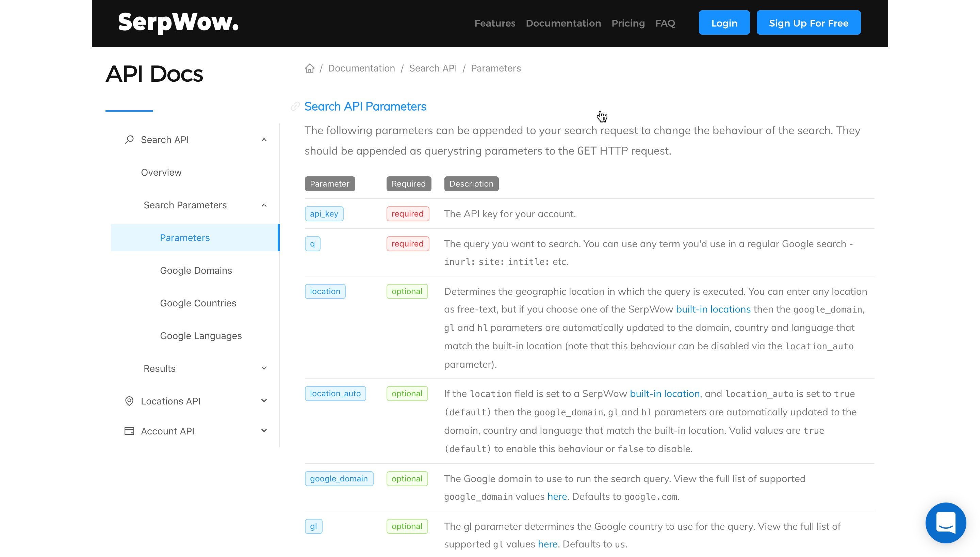Open the chat support bubble
The width and height of the screenshot is (980, 557).
point(946,523)
